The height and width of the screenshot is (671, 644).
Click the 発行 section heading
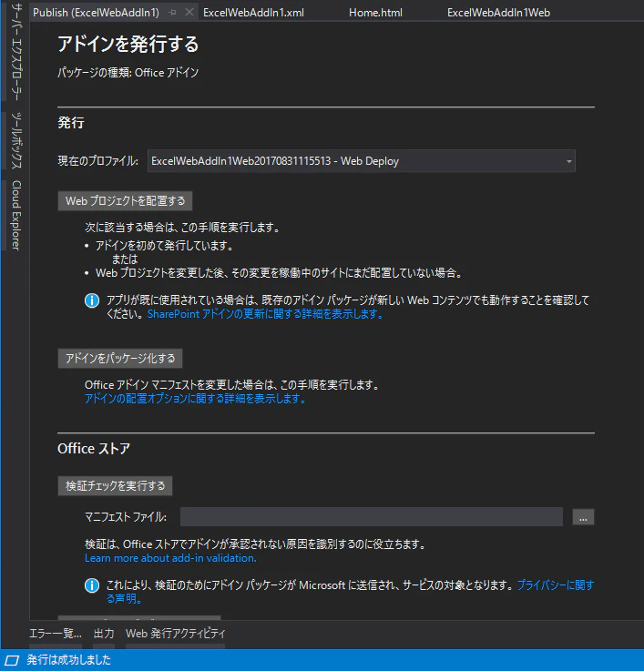point(71,123)
